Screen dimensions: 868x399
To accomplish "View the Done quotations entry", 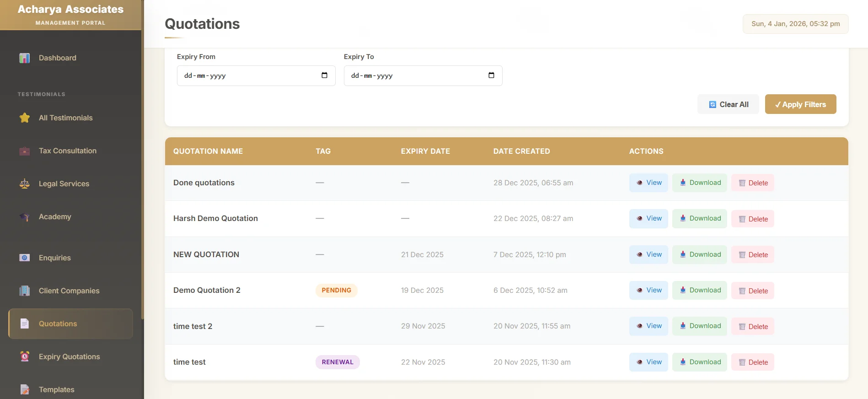I will 648,183.
